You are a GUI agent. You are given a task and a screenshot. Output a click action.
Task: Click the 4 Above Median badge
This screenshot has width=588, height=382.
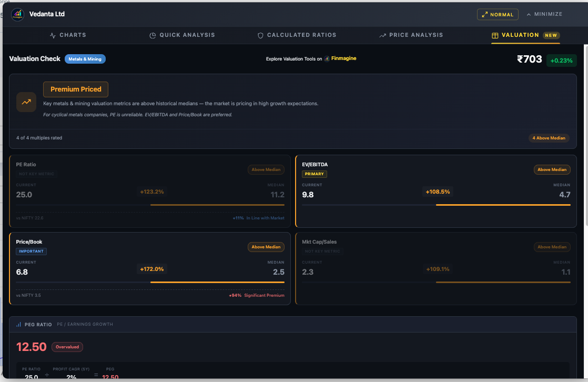point(549,138)
